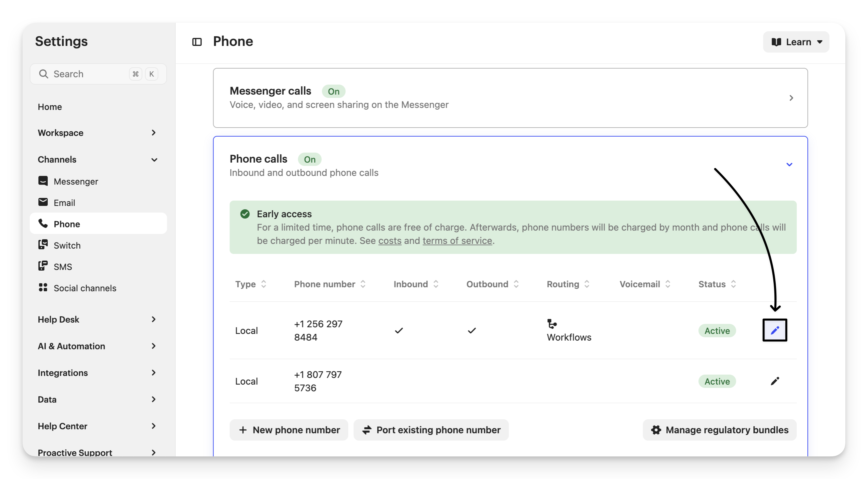Click the plus icon on New phone number
The height and width of the screenshot is (479, 868).
(x=243, y=430)
